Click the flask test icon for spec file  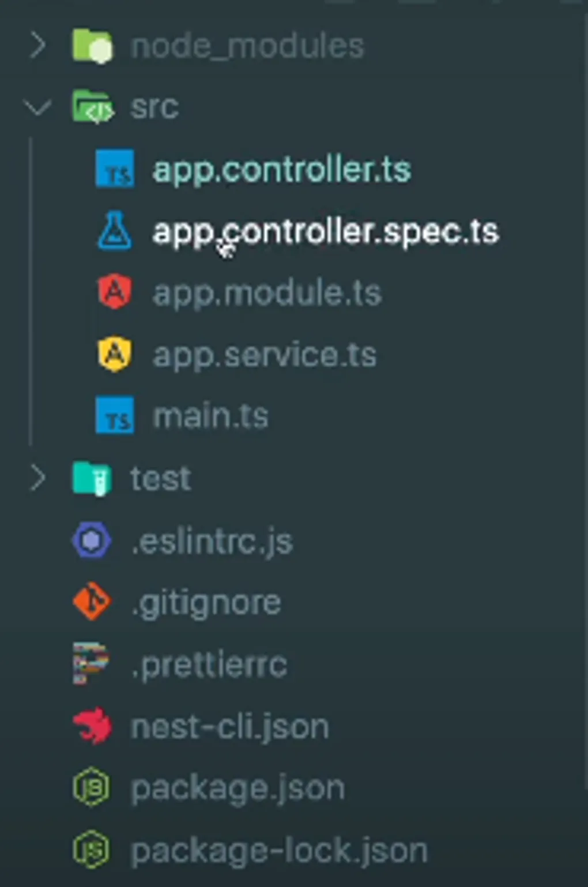(115, 231)
